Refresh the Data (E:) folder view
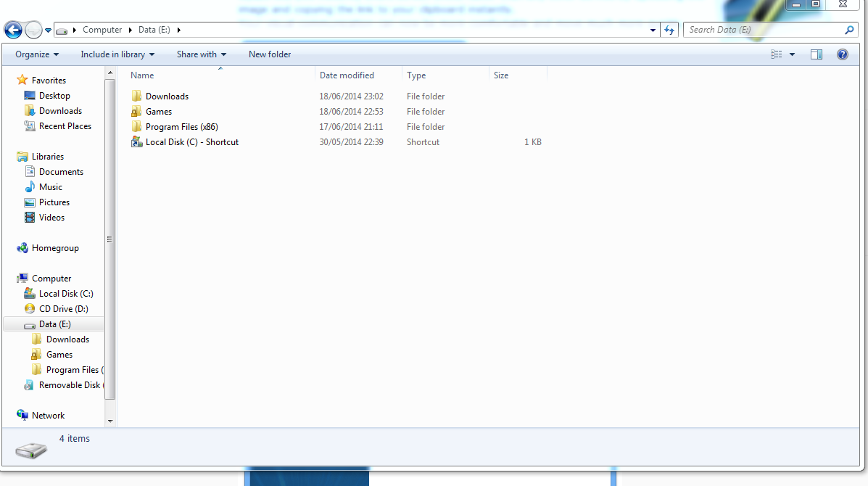Image resolution: width=868 pixels, height=486 pixels. point(669,30)
